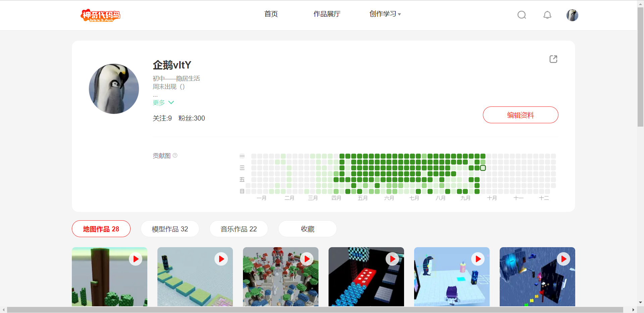The height and width of the screenshot is (313, 644).
Task: Click the vertical scrollbar thumb
Action: [641, 67]
